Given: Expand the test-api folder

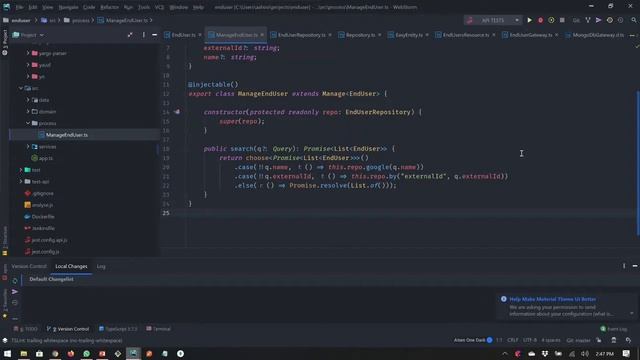Looking at the screenshot, I should [x=21, y=182].
